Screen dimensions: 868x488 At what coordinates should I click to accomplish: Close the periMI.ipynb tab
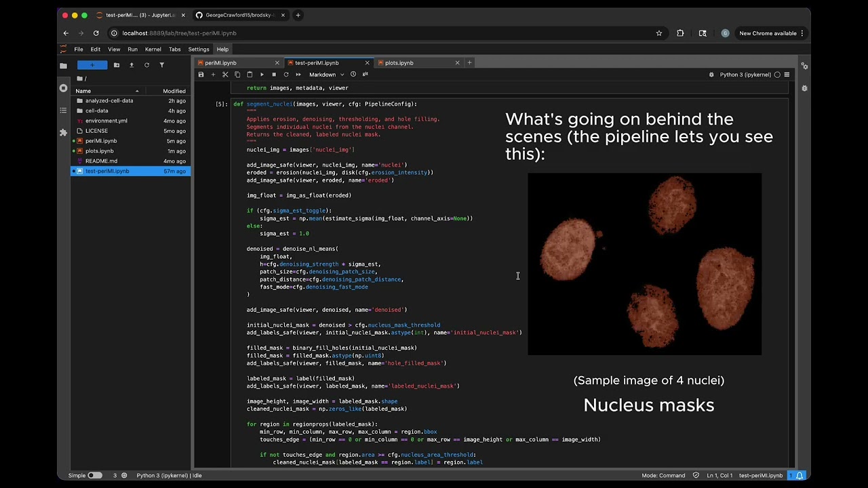tap(277, 63)
